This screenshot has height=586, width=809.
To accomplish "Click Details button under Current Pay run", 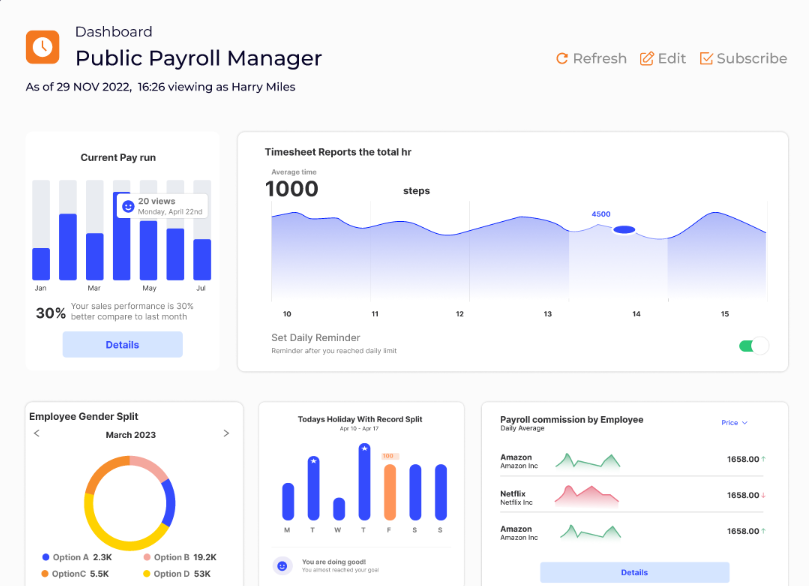I will pyautogui.click(x=122, y=345).
